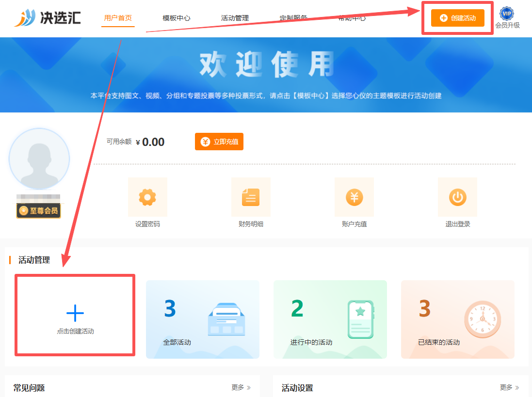Click the inbox tray icon in 全部活动
The height and width of the screenshot is (397, 532).
226,319
